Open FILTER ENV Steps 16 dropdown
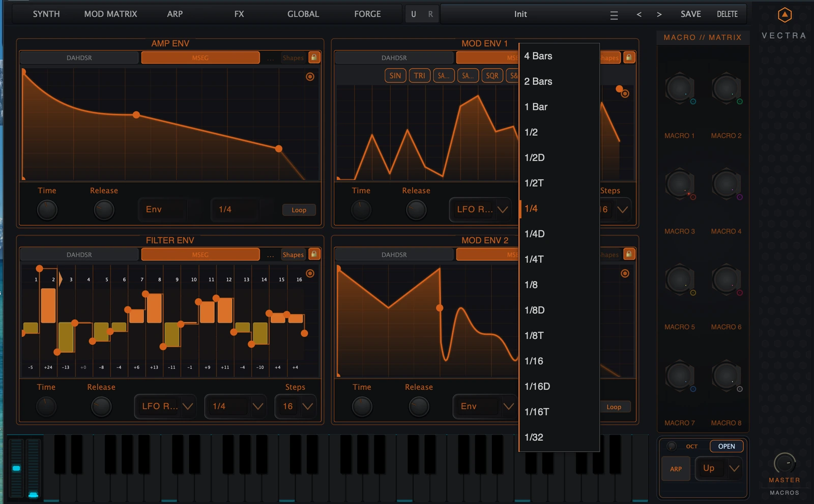Viewport: 814px width, 504px height. pos(296,406)
